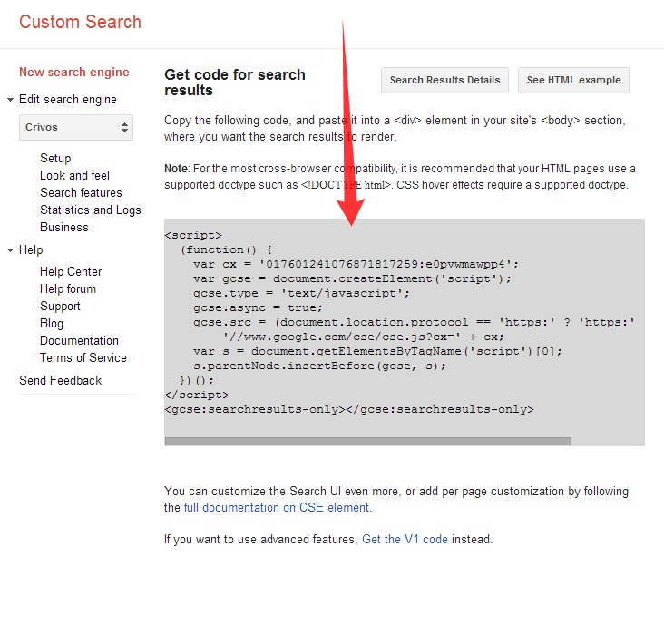Select the Business menu item

click(x=63, y=228)
